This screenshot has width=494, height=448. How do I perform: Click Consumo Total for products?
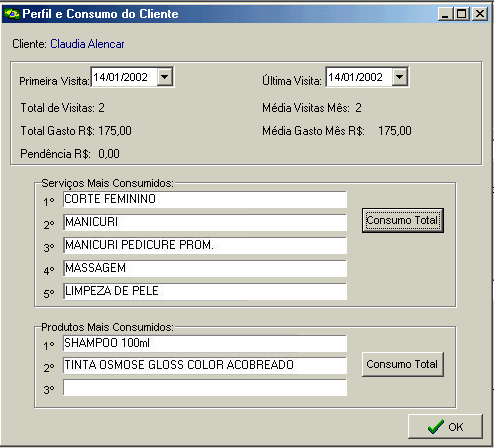[403, 364]
